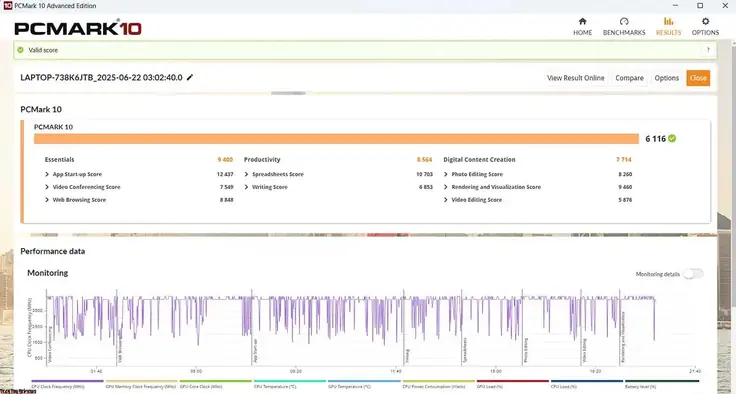Screen dimensions: 736x394
Task: Expand Video Conferencing Score row
Action: [47, 187]
